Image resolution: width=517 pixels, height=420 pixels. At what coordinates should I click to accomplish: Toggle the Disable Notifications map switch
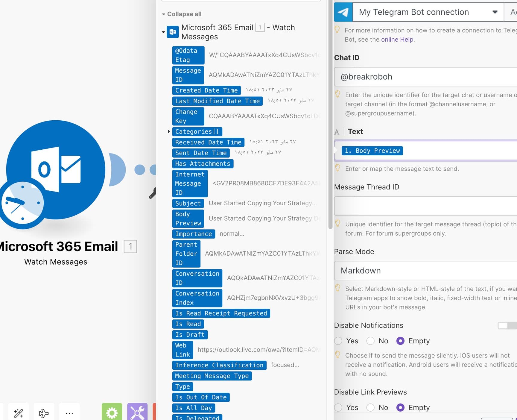point(507,325)
